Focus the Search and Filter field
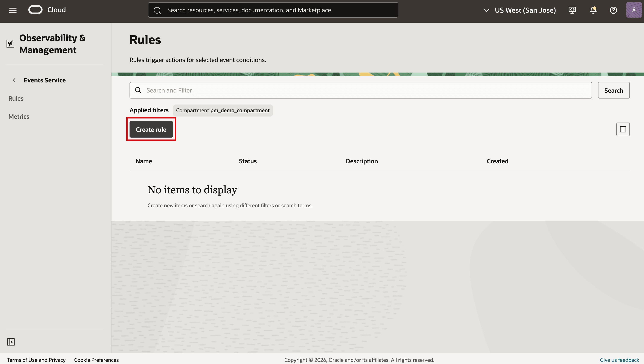Viewport: 644px width, 364px height. point(360,90)
